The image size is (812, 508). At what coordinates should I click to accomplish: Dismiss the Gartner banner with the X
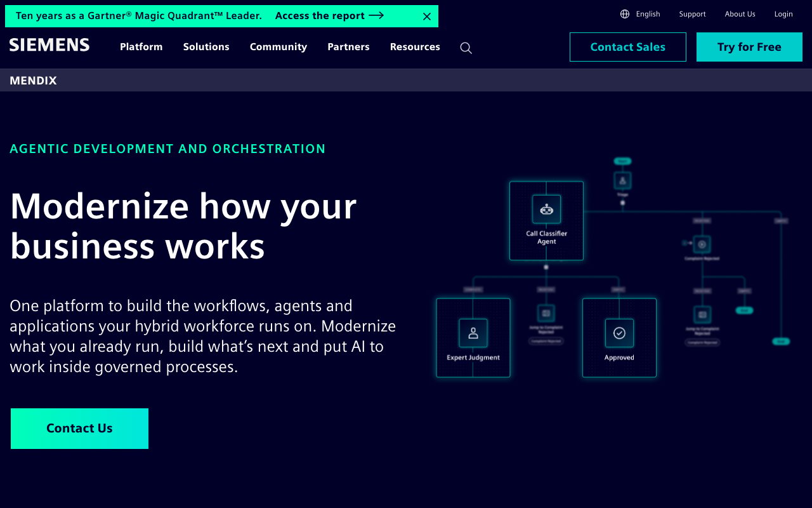(427, 17)
